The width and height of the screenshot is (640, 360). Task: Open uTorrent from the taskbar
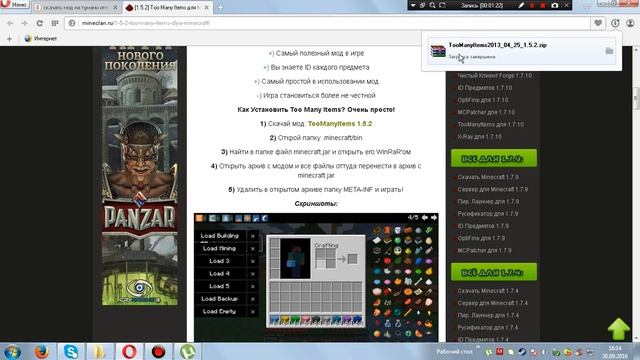point(187,351)
